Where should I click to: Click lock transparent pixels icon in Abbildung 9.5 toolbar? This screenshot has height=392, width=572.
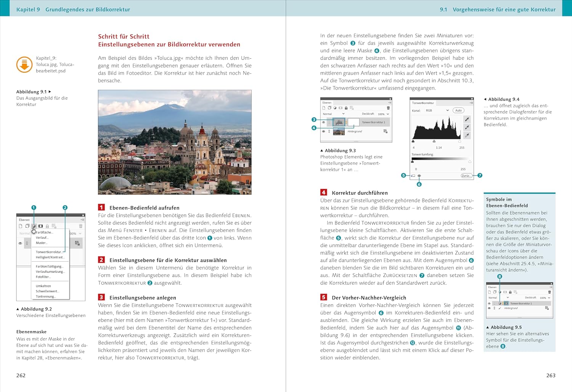point(515,292)
